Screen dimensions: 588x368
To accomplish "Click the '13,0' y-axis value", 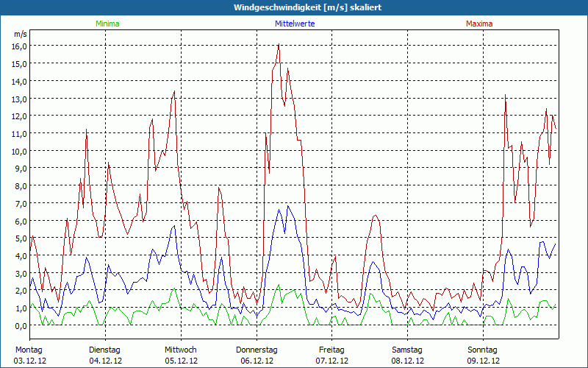I will point(21,99).
